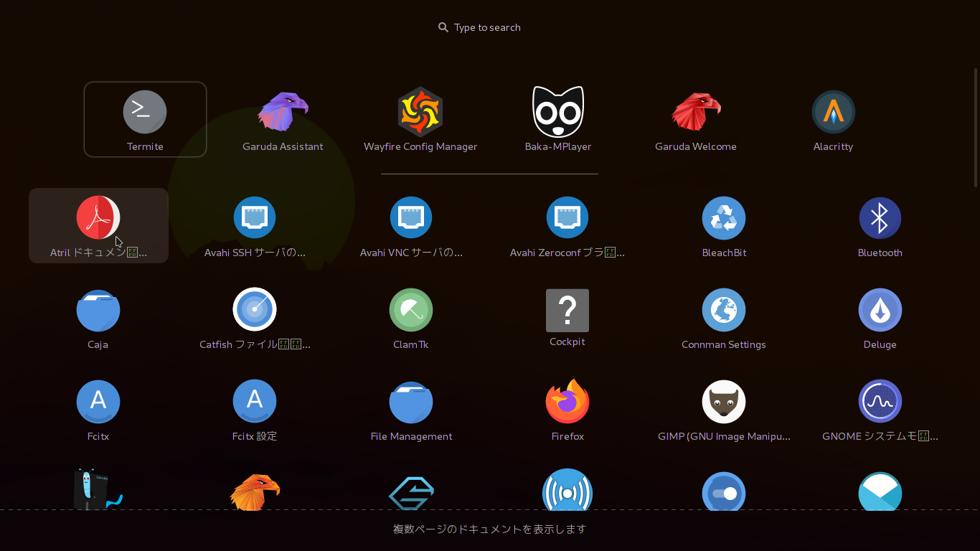The image size is (980, 551).
Task: Launch GNOME システムモ… system monitor
Action: pos(880,409)
